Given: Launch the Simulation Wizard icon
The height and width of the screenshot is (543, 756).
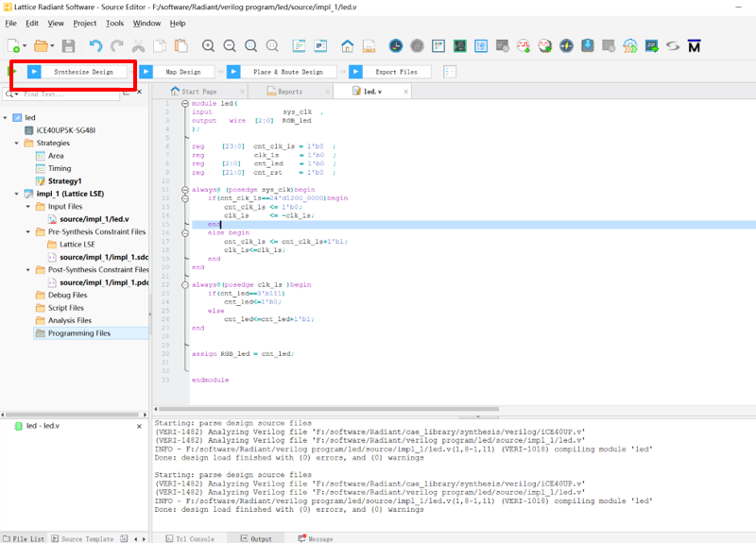Looking at the screenshot, I should tap(652, 46).
